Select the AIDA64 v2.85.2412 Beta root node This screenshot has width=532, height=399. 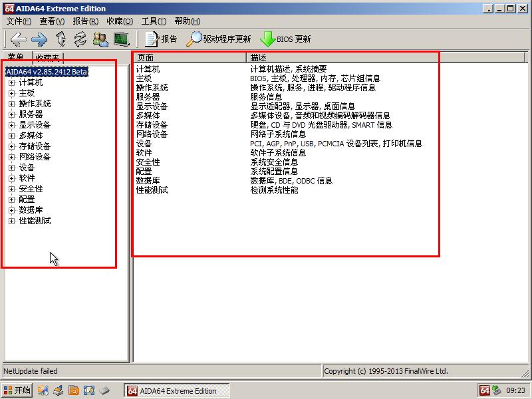[x=47, y=72]
